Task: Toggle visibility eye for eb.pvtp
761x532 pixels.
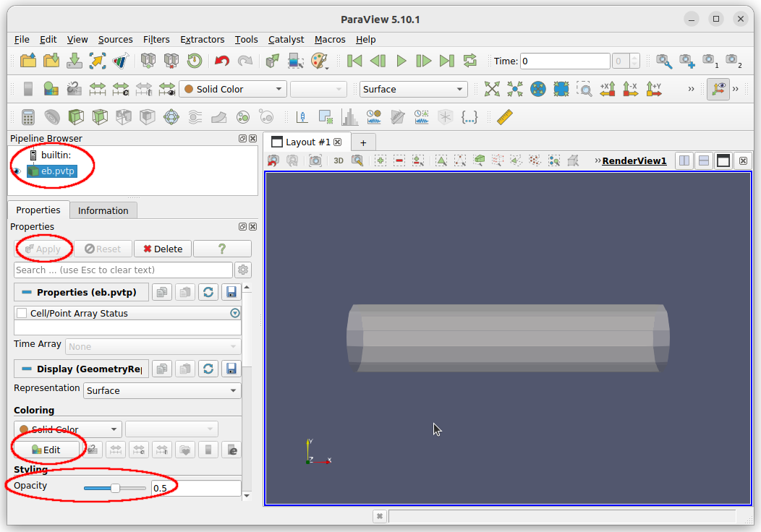Action: [17, 171]
